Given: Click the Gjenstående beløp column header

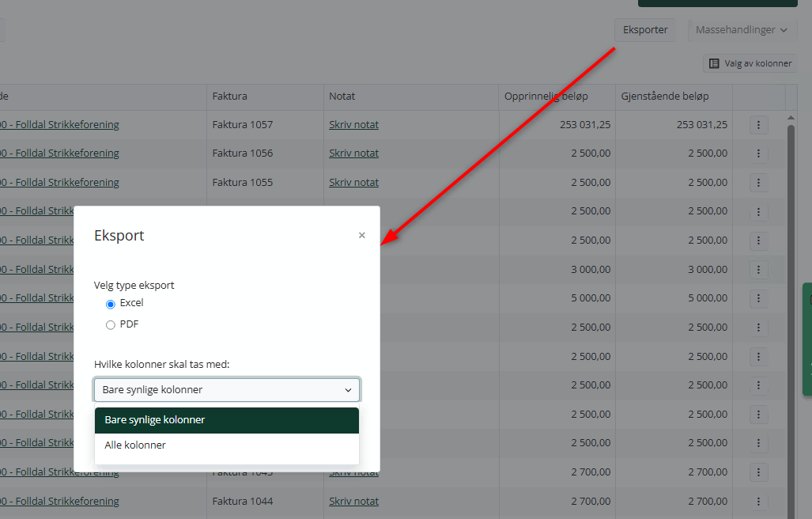Looking at the screenshot, I should [674, 97].
